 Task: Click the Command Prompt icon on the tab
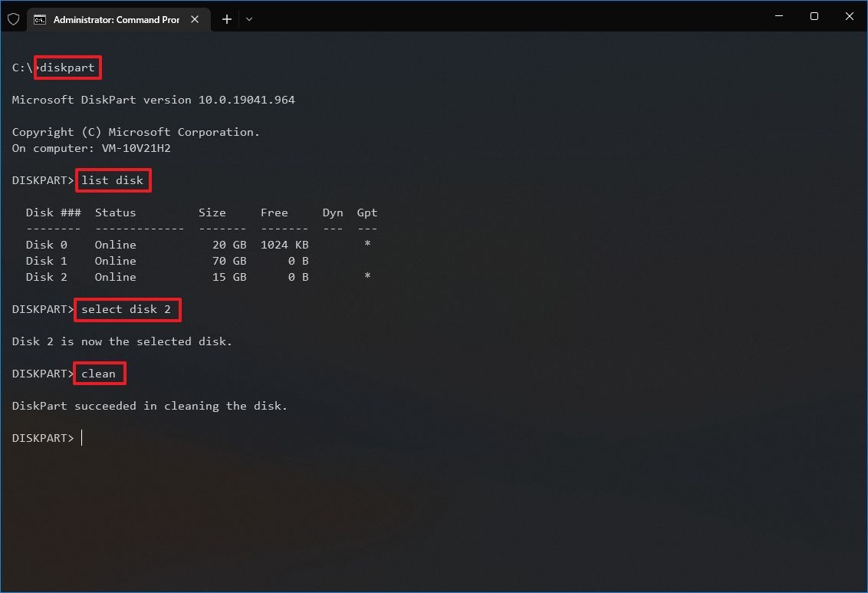pyautogui.click(x=40, y=20)
